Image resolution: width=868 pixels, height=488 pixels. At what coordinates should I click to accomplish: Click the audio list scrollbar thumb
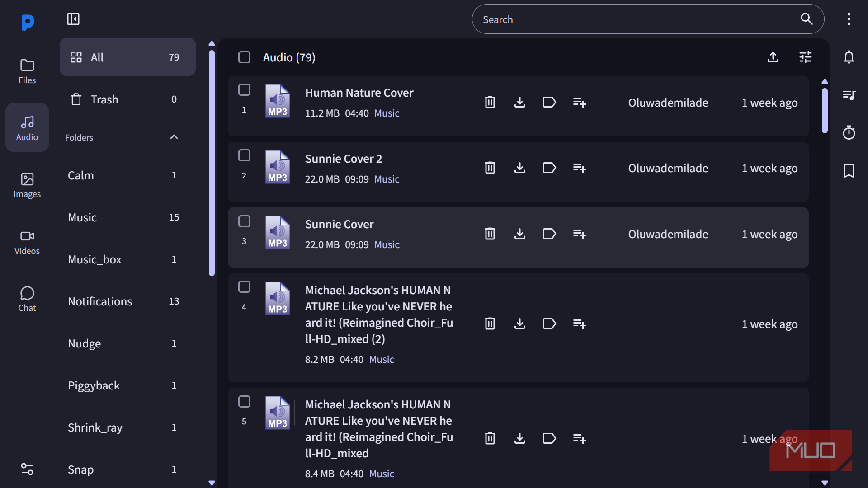coord(825,111)
